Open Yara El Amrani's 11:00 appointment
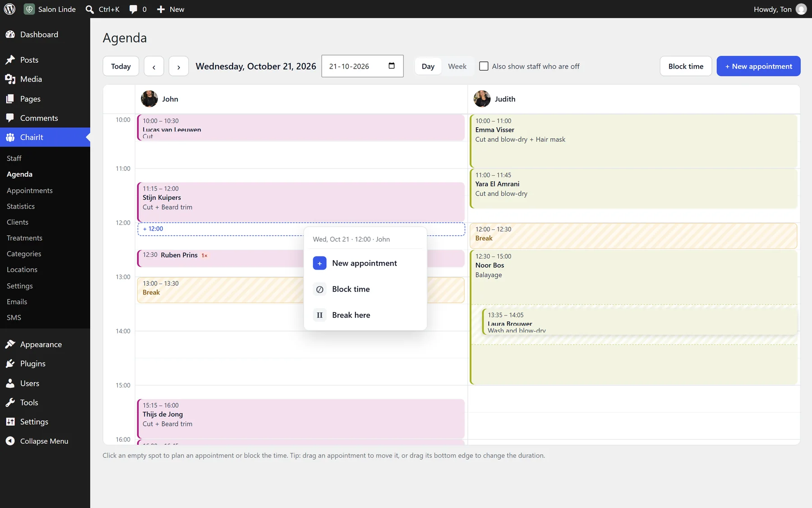This screenshot has width=812, height=508. [x=633, y=188]
